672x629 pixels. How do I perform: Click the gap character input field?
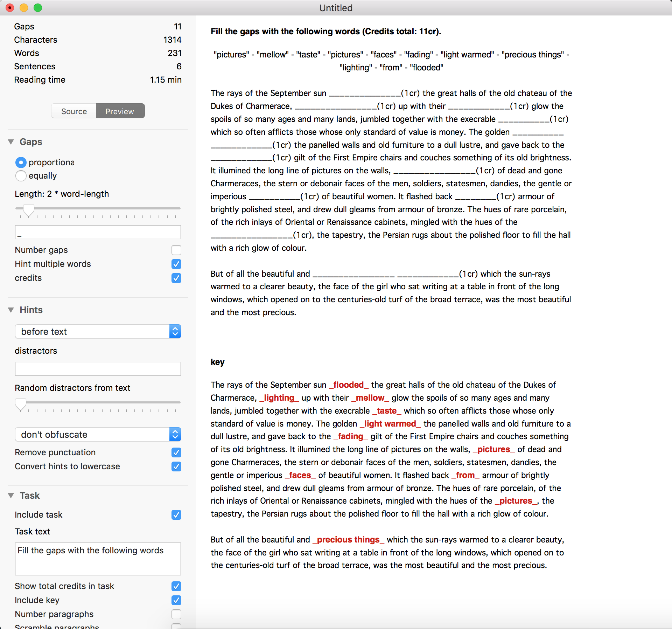coord(98,232)
